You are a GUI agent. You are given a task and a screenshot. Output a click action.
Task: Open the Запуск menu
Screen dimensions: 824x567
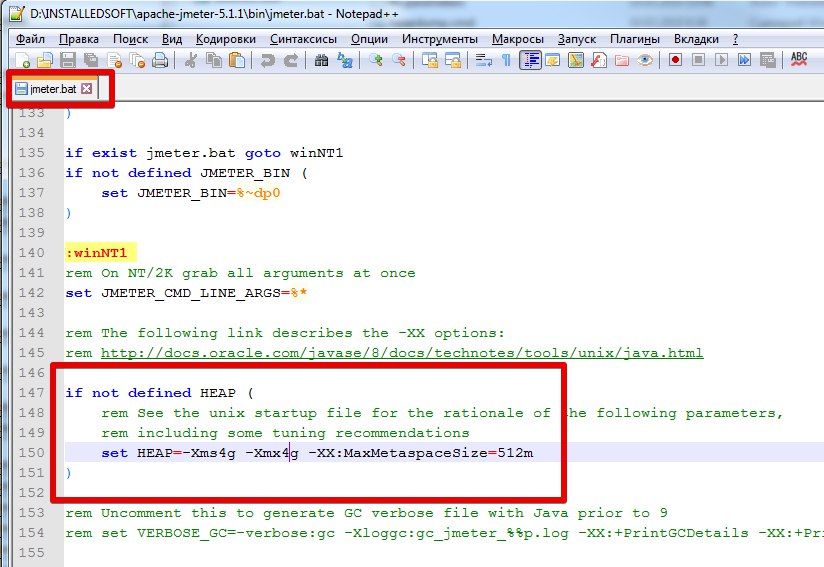pos(576,39)
